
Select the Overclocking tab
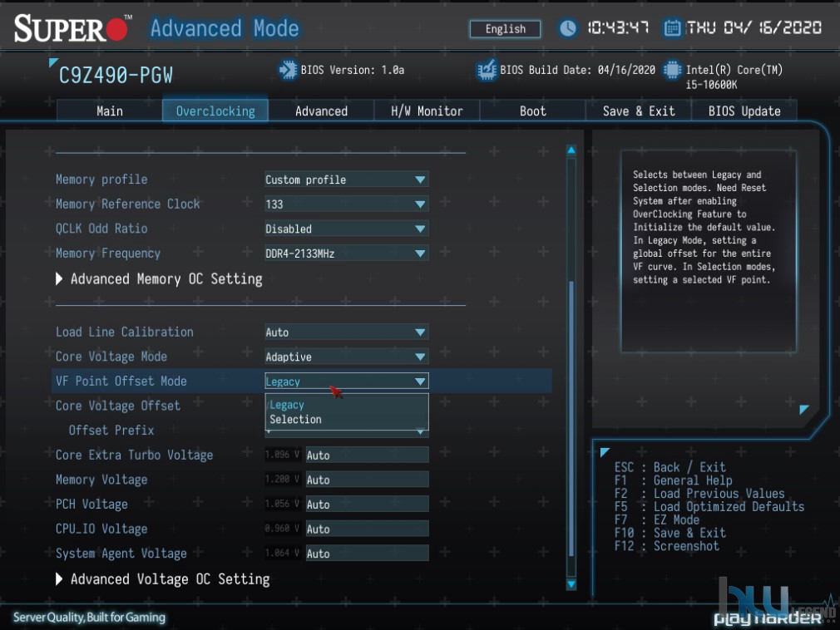click(215, 111)
